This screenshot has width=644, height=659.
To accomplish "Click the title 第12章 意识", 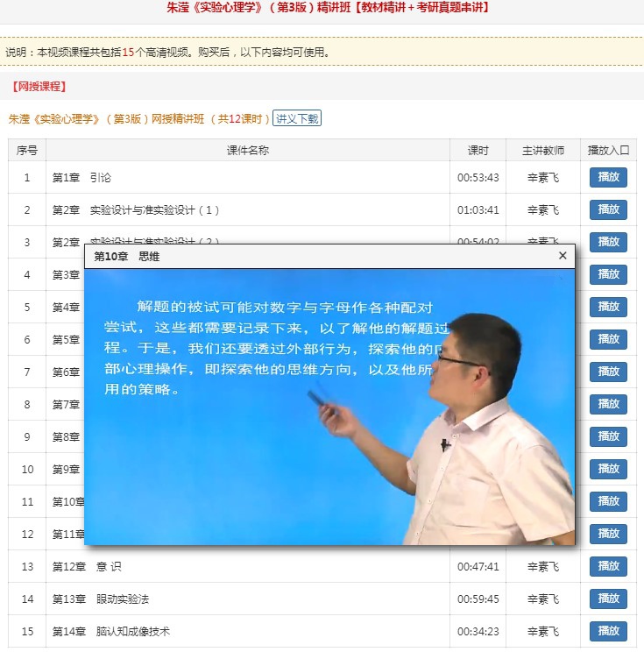I will [x=87, y=566].
